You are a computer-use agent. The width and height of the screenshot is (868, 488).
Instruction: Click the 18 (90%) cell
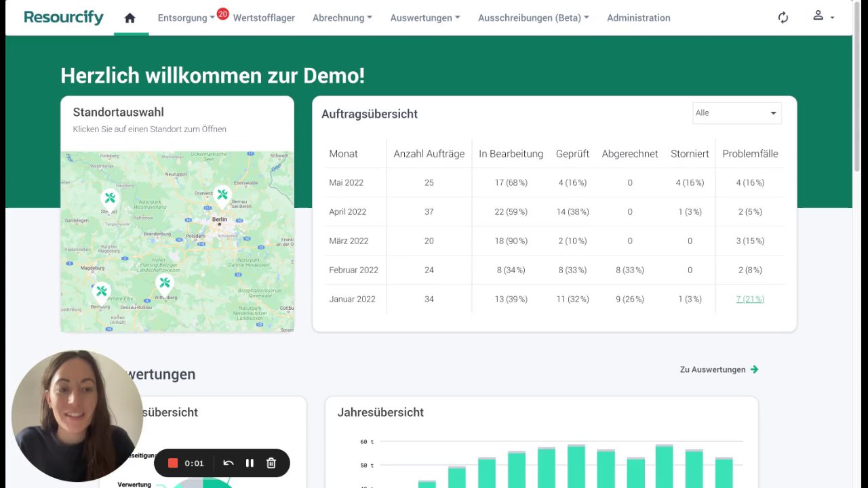(x=511, y=241)
